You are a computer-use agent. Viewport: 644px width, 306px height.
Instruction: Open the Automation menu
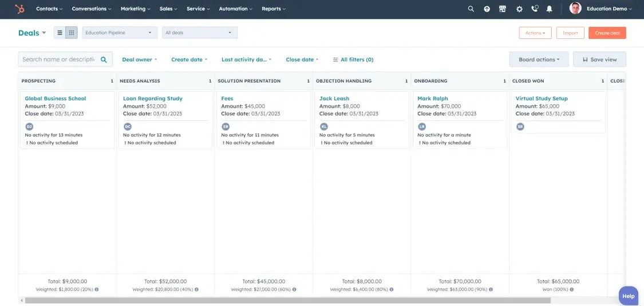click(x=236, y=9)
